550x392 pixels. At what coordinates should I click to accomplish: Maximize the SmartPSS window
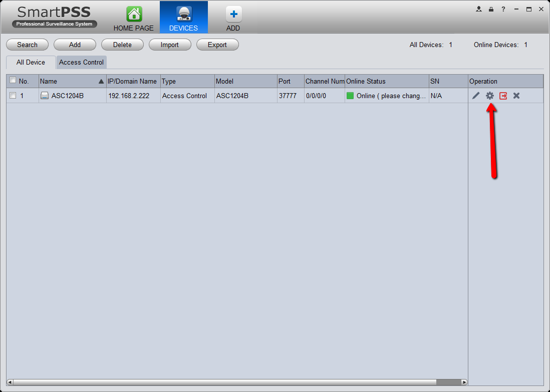tap(528, 10)
